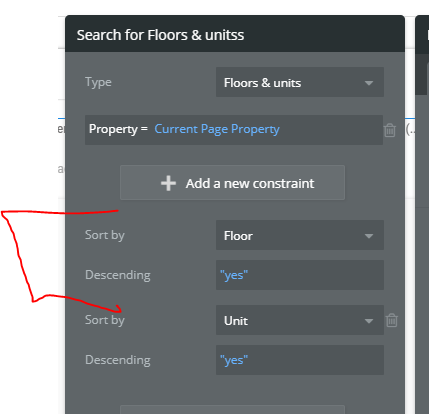Select the Property = constraint field name
This screenshot has width=429, height=414.
pos(118,129)
